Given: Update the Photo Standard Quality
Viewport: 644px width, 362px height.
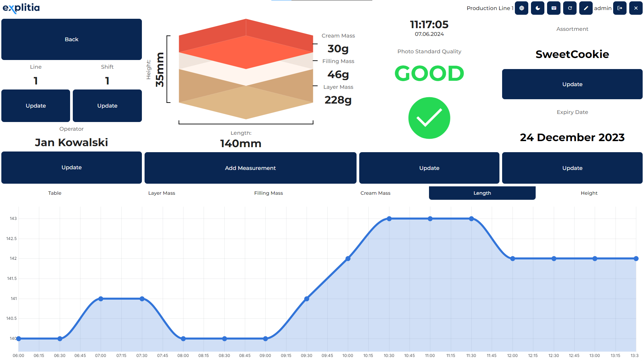Looking at the screenshot, I should (429, 168).
